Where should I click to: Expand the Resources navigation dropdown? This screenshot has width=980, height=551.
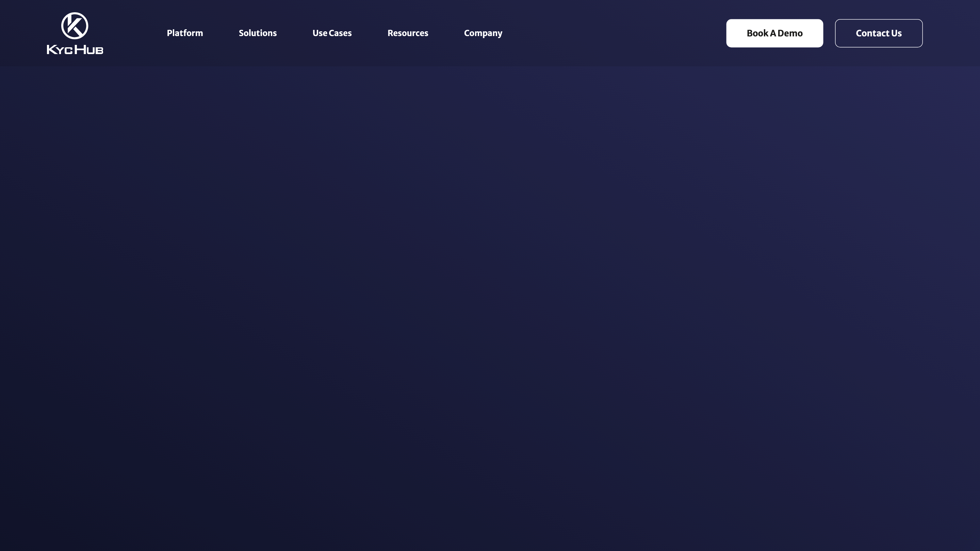tap(407, 33)
